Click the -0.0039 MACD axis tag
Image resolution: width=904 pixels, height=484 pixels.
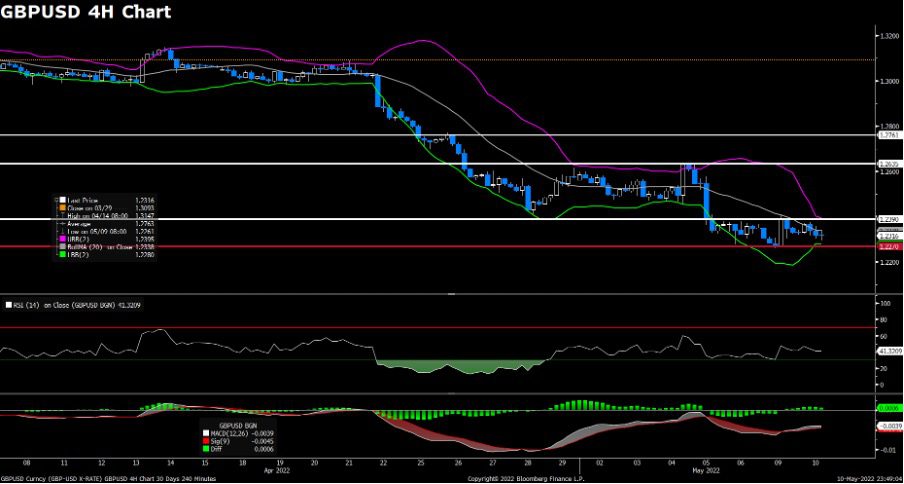click(x=888, y=426)
